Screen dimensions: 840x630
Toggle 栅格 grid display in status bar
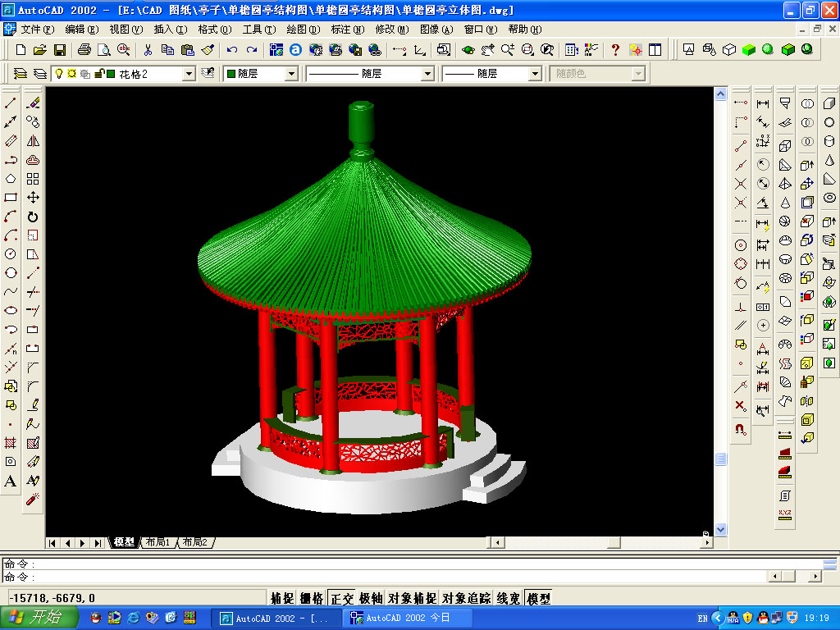click(x=311, y=598)
